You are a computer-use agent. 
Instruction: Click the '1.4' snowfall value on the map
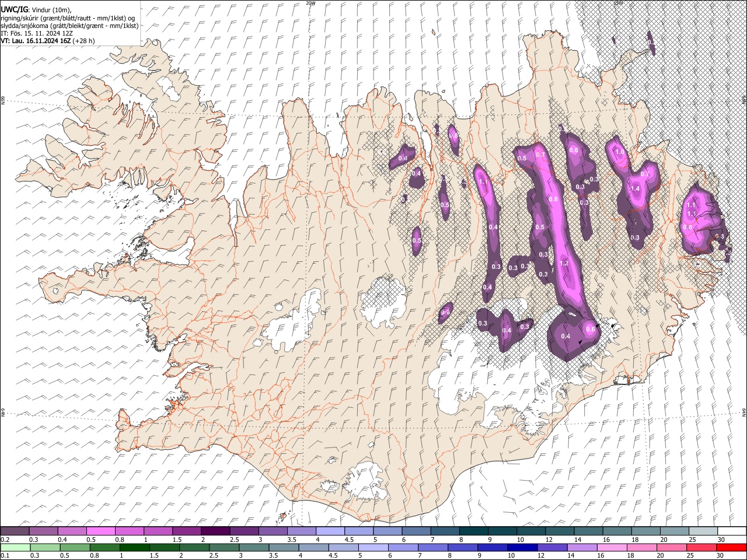pos(636,188)
